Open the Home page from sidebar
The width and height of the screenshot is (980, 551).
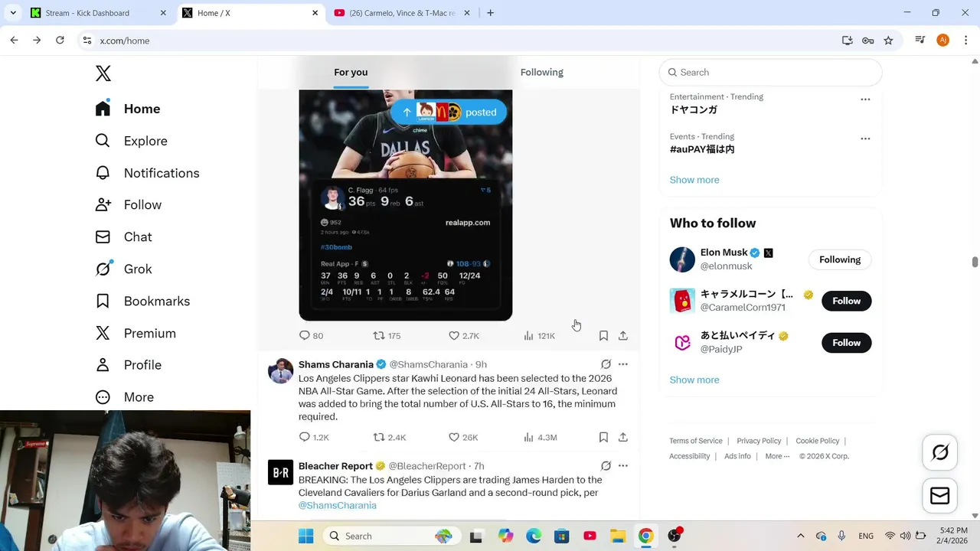[x=128, y=109]
